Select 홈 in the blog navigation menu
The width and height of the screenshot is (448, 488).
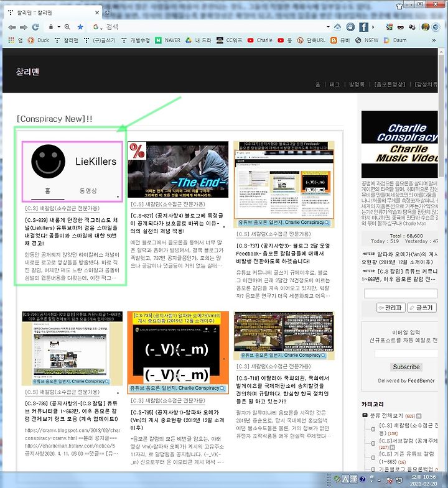point(318,85)
